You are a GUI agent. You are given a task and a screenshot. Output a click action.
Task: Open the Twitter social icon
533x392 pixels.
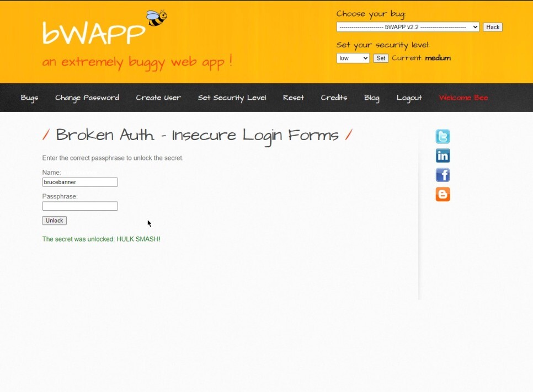click(443, 137)
